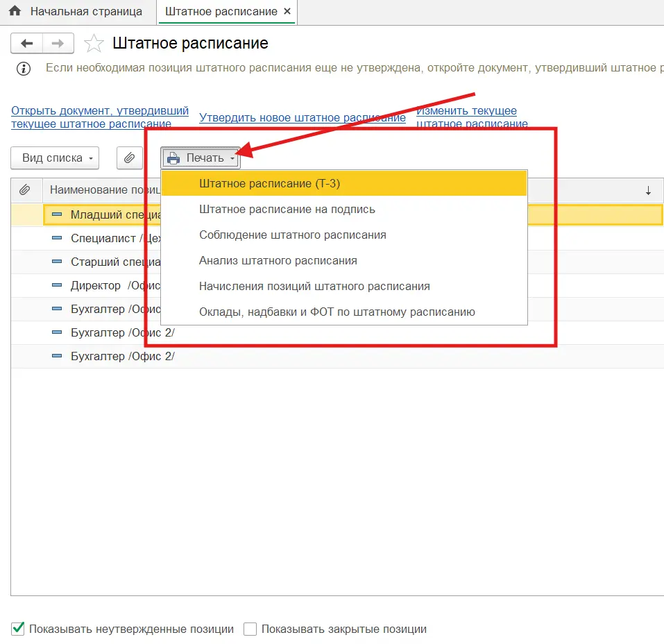This screenshot has width=664, height=644.
Task: Close the Штатное расписание tab
Action: 287,12
